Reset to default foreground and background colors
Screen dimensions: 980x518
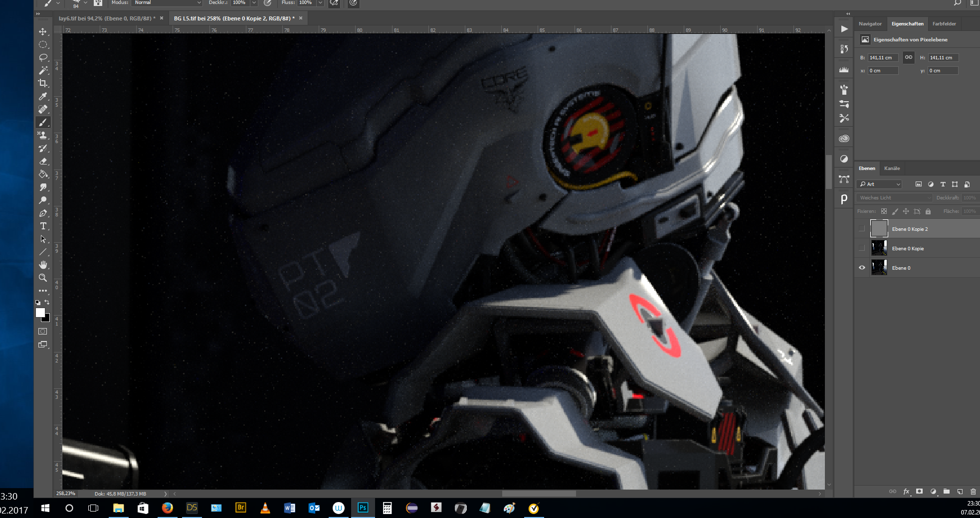(38, 302)
